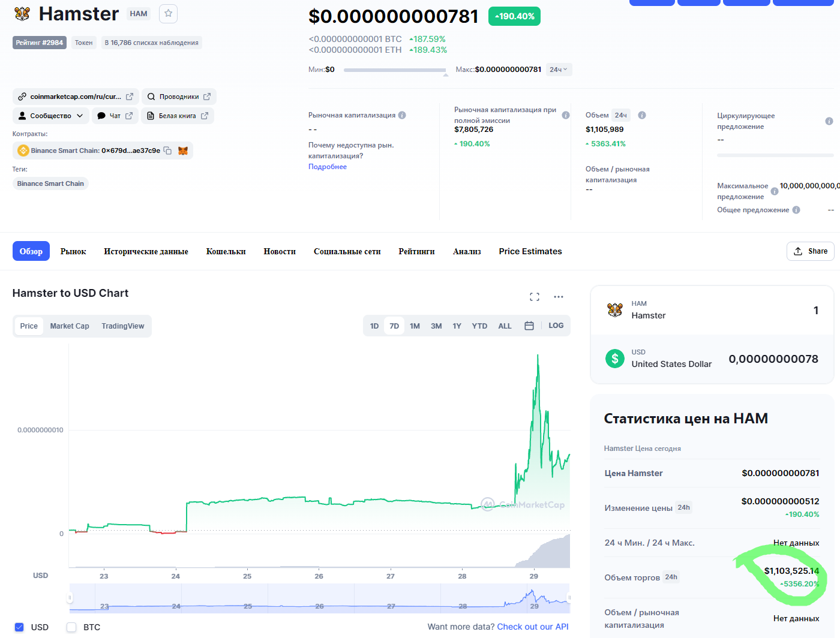Click the Share button
The width and height of the screenshot is (840, 638).
(x=811, y=251)
